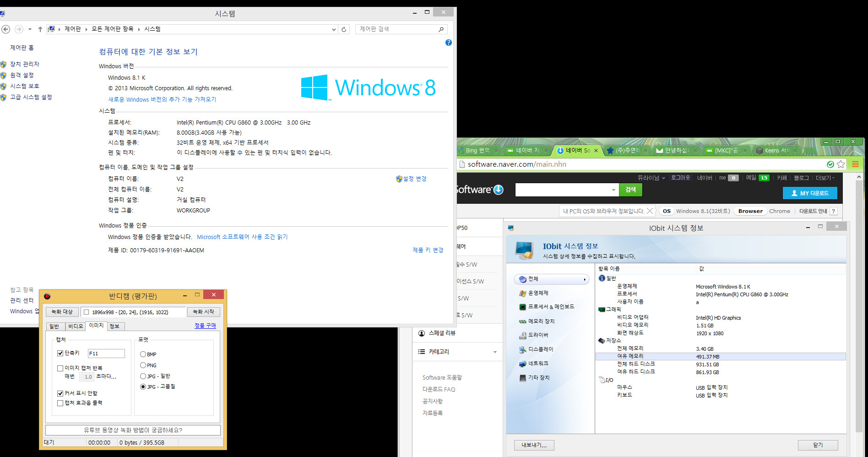Click the 녹화 시작 button in Bandicam
Image resolution: width=868 pixels, height=457 pixels.
tap(203, 312)
